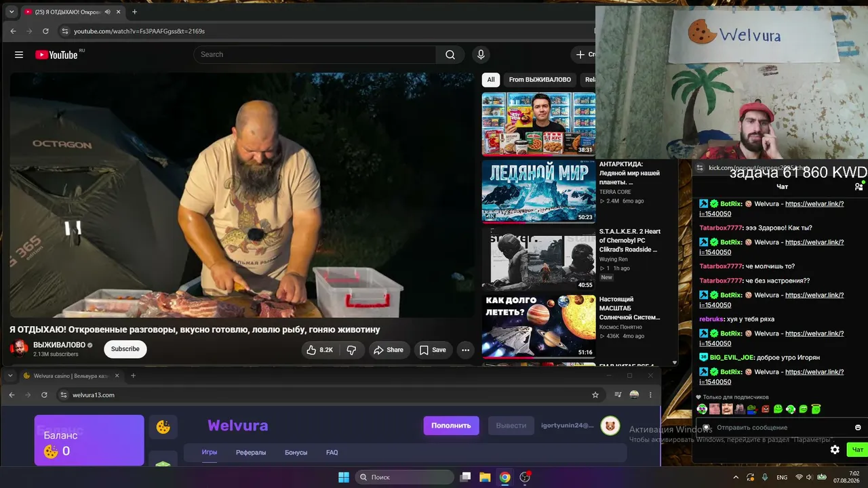Switch to the Рефералы tab
Image resolution: width=868 pixels, height=488 pixels.
(251, 452)
